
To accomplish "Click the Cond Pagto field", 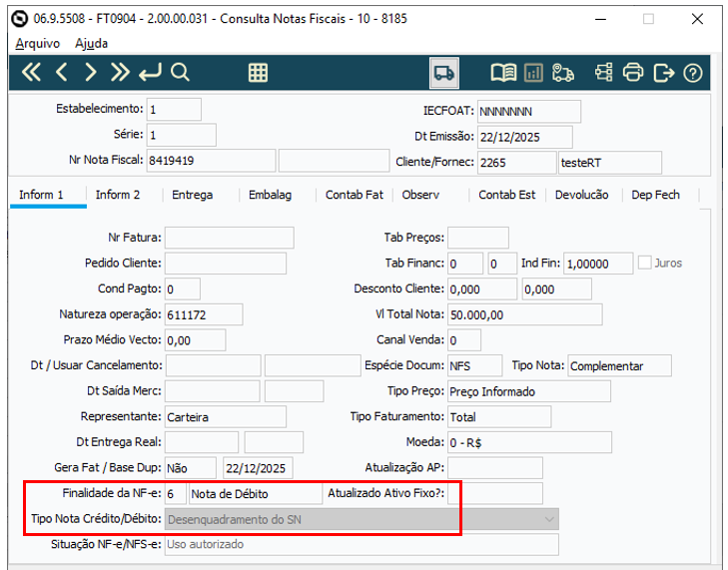I will (x=183, y=288).
